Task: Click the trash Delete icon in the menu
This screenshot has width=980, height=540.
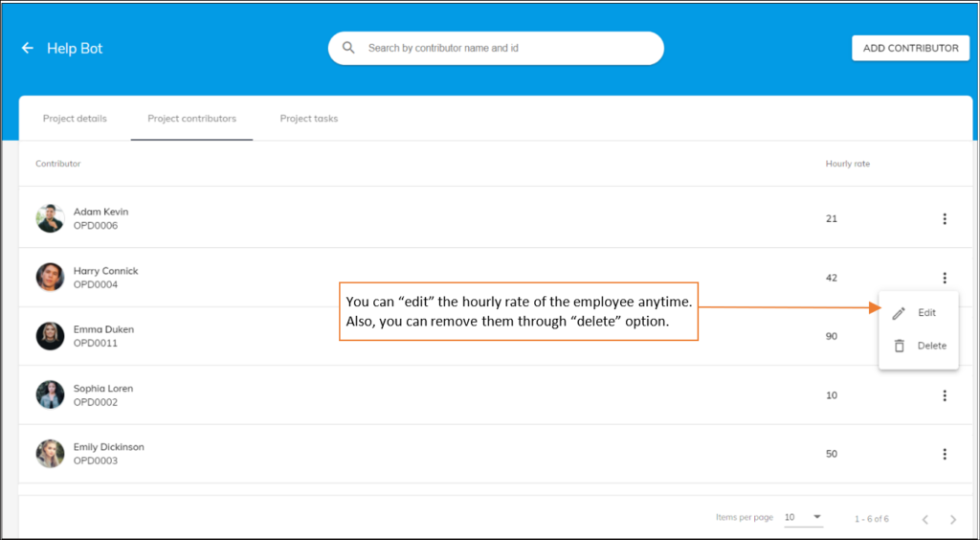Action: point(899,346)
